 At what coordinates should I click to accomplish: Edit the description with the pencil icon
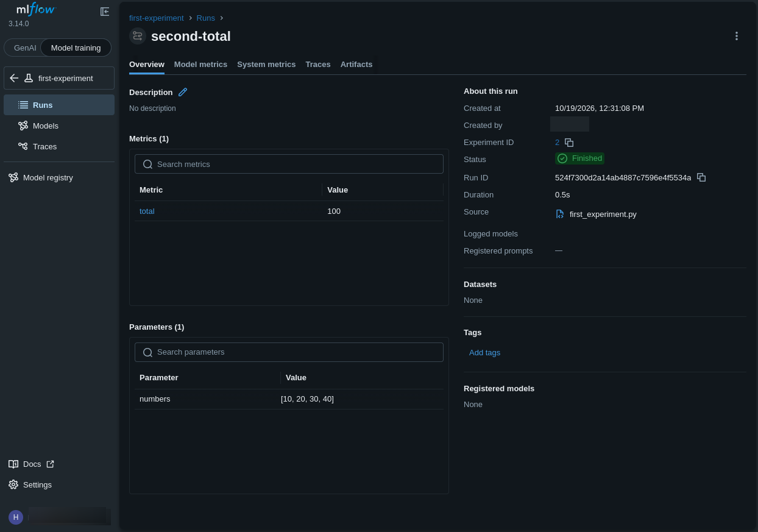tap(183, 92)
